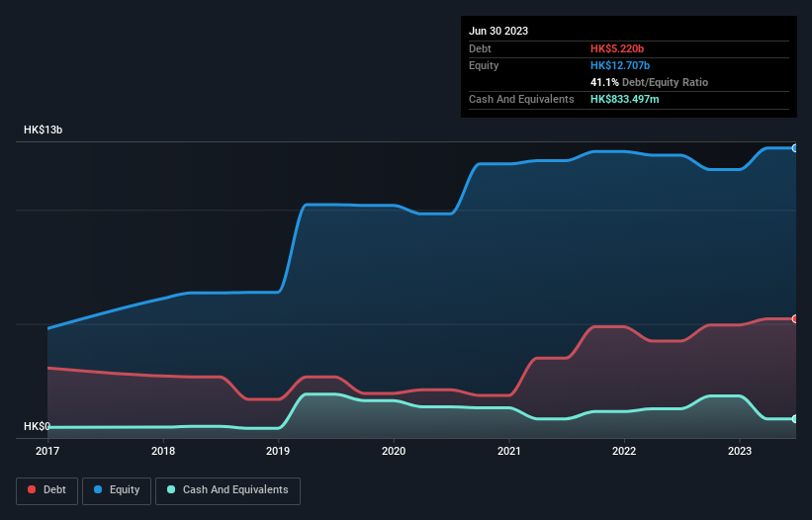Click the HK$833.497m cash value
The width and height of the screenshot is (812, 520).
point(624,99)
